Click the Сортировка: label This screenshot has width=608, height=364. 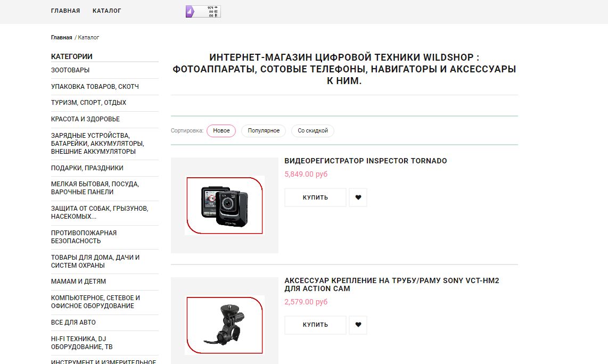coord(187,130)
